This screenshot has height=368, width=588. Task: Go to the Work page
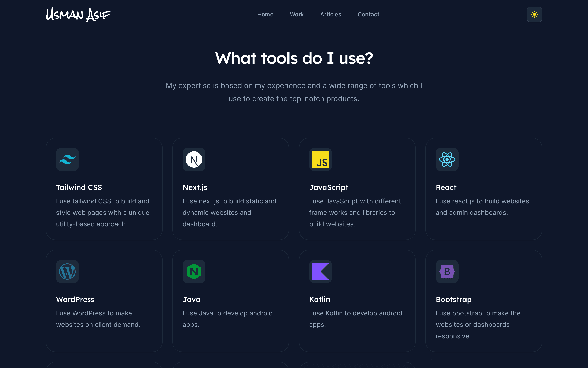pos(297,14)
